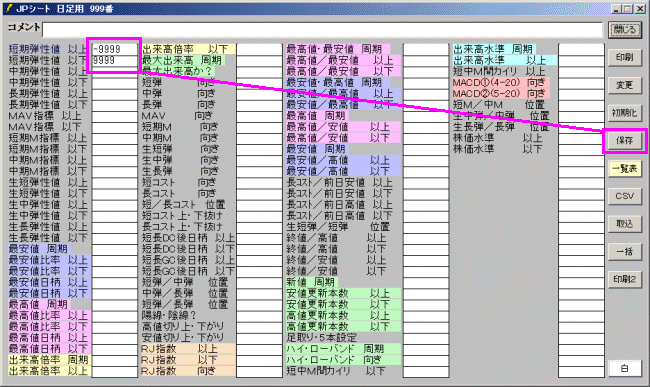Click the 白 white color button

tap(624, 368)
